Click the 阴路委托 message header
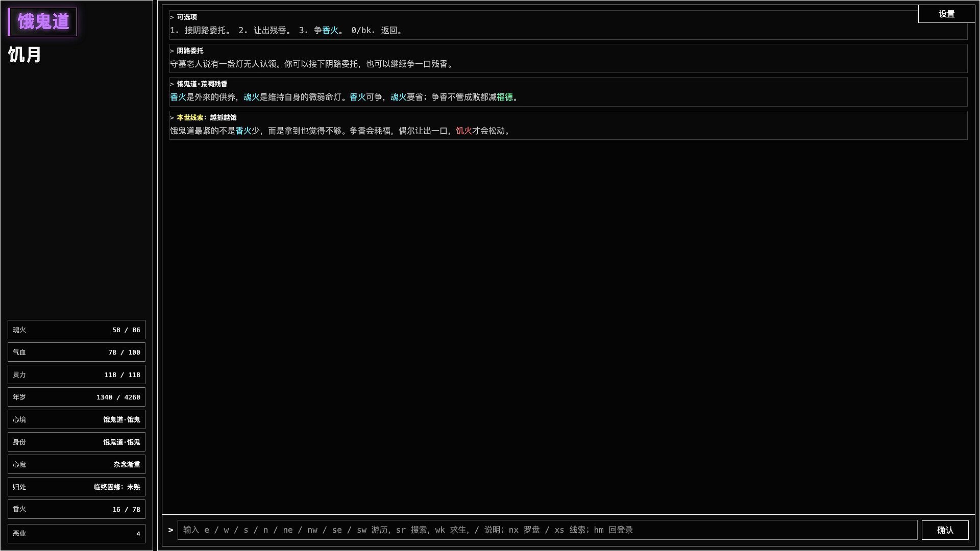The image size is (980, 551). coord(190,51)
